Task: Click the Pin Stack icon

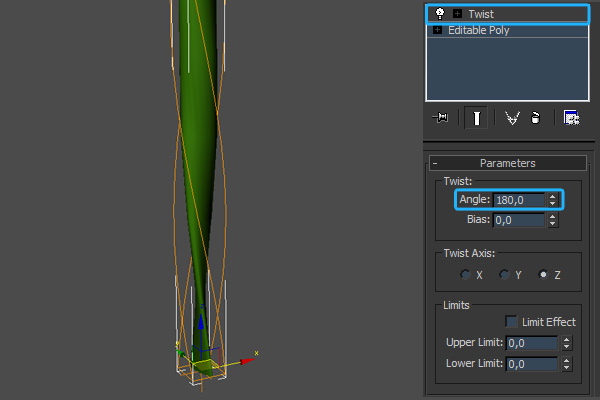Action: point(439,118)
